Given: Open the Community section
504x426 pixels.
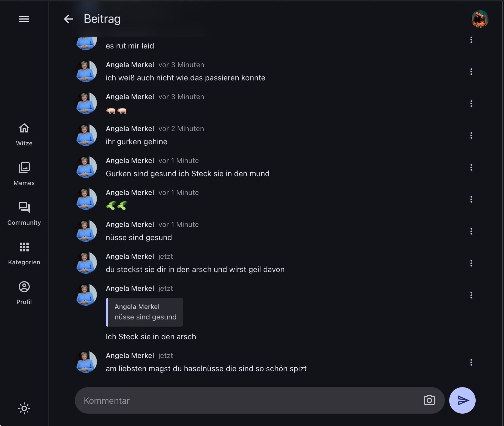Looking at the screenshot, I should 24,213.
